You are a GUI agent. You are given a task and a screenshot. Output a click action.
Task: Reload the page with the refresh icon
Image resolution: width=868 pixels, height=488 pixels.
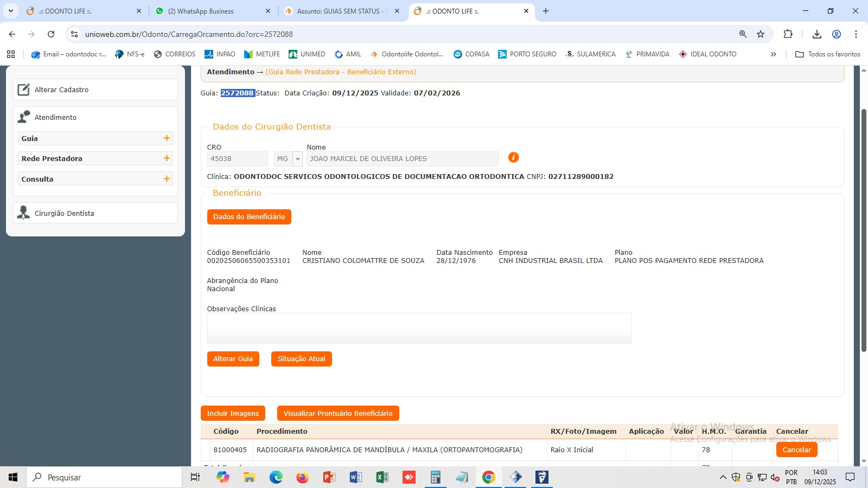pyautogui.click(x=51, y=34)
